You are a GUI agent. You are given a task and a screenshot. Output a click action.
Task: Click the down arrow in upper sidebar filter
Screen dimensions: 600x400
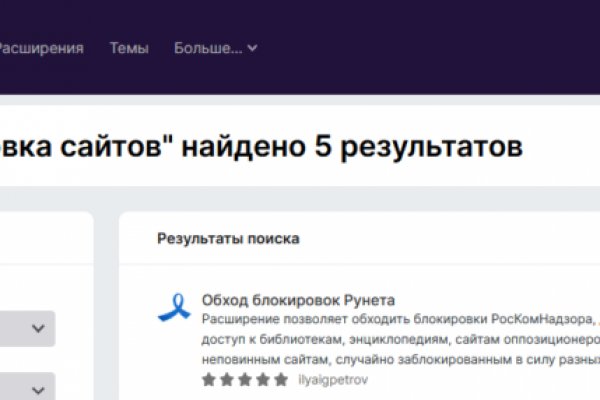click(39, 328)
